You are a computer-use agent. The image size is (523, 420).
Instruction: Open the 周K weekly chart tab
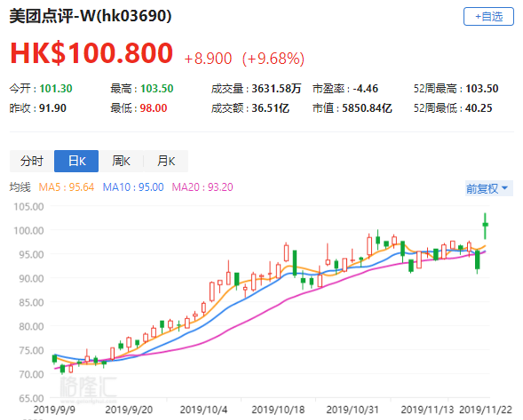[121, 161]
